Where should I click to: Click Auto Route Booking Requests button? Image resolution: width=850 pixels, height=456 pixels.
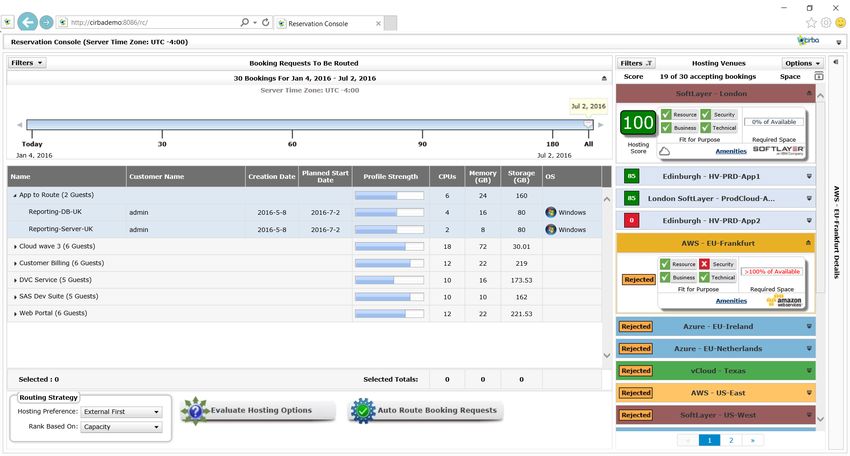[x=426, y=410]
